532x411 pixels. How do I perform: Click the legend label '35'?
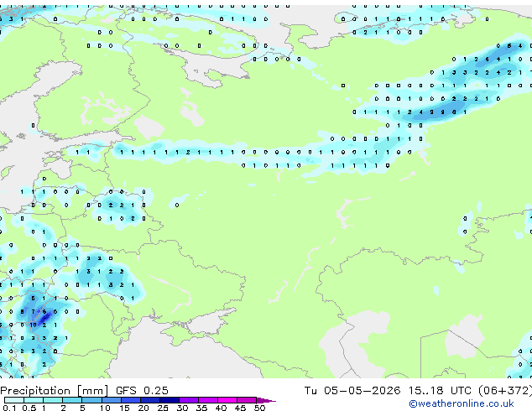click(201, 408)
